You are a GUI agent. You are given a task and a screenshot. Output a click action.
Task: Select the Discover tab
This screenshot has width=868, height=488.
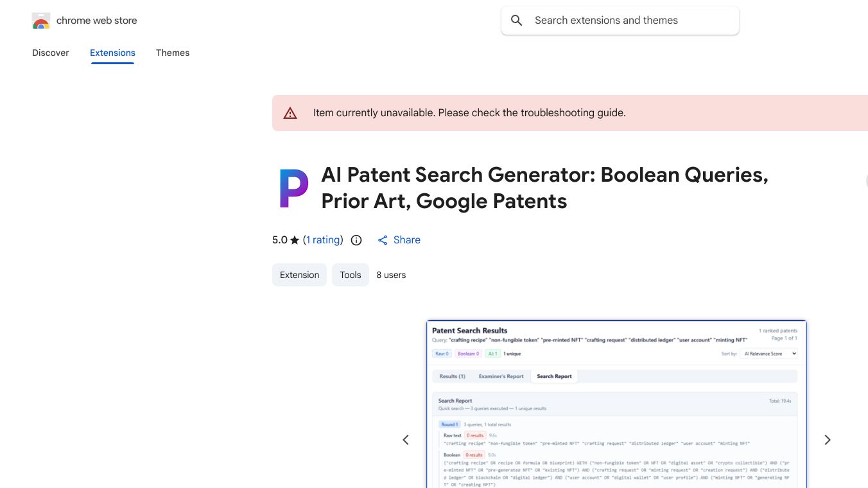click(50, 53)
